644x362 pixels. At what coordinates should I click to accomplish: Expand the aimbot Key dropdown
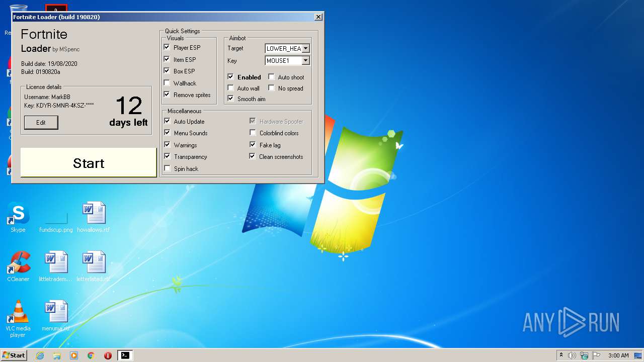click(x=305, y=60)
